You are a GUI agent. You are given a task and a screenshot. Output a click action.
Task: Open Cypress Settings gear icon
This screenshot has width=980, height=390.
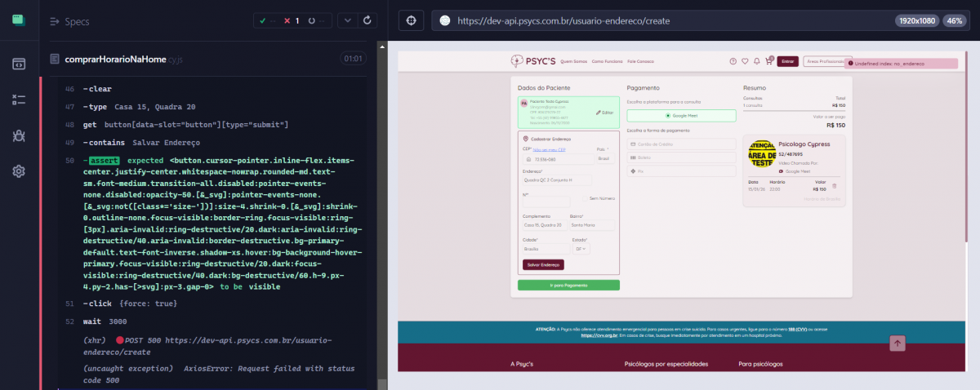(x=19, y=171)
